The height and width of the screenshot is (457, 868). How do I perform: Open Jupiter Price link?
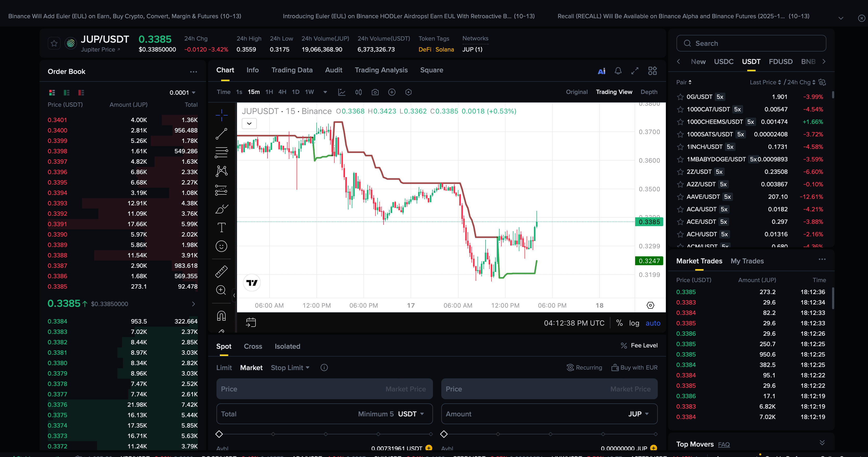[100, 49]
